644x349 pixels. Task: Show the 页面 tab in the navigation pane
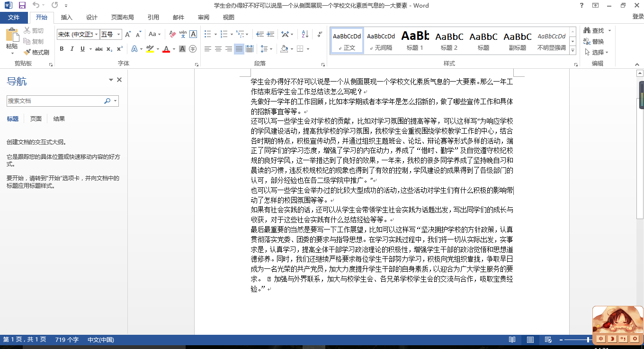pos(36,119)
